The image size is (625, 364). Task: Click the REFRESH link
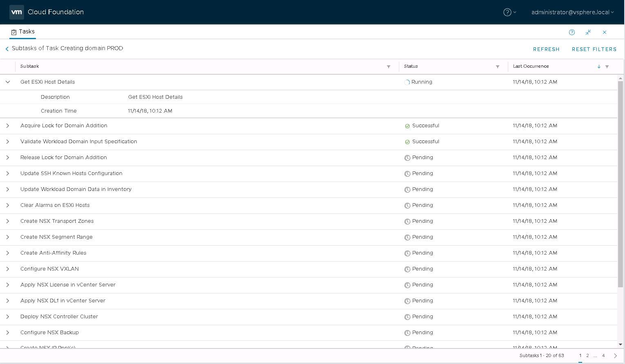click(x=546, y=49)
